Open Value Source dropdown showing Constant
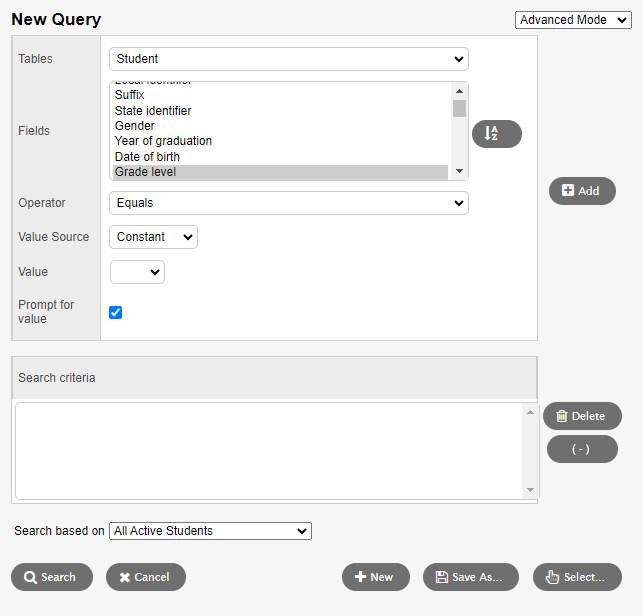The height and width of the screenshot is (616, 643). [153, 237]
